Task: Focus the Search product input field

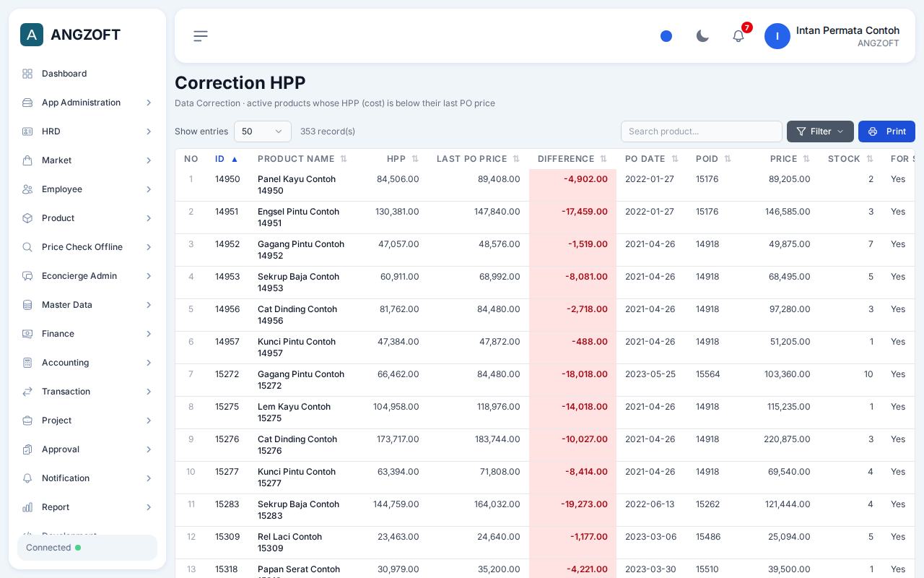Action: (702, 131)
